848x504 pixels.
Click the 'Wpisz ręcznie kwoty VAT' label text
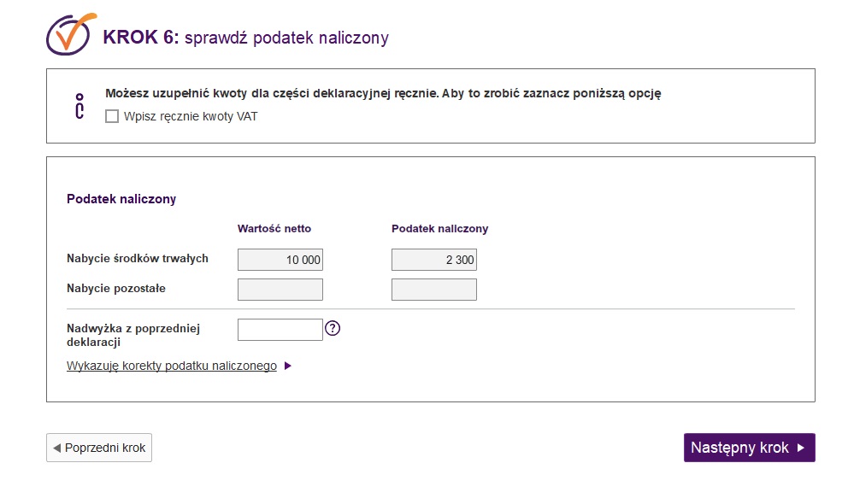[191, 116]
